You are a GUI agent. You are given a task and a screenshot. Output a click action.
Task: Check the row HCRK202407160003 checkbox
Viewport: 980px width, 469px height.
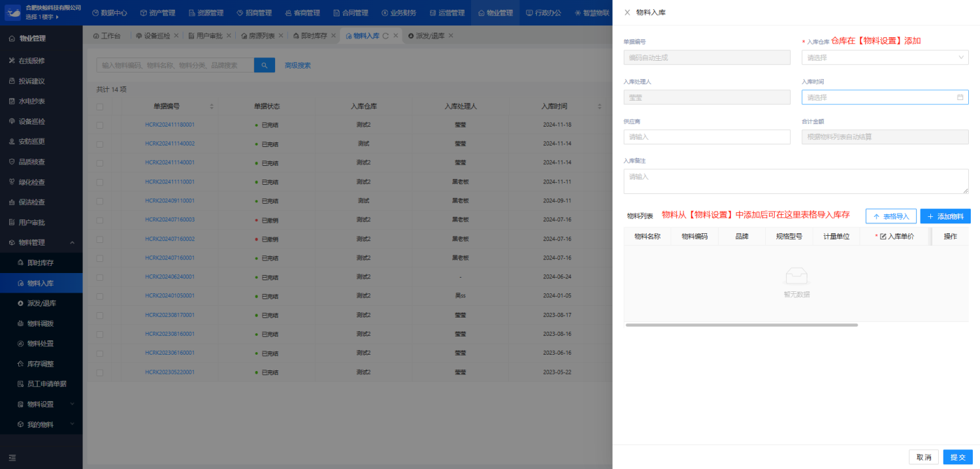(100, 219)
